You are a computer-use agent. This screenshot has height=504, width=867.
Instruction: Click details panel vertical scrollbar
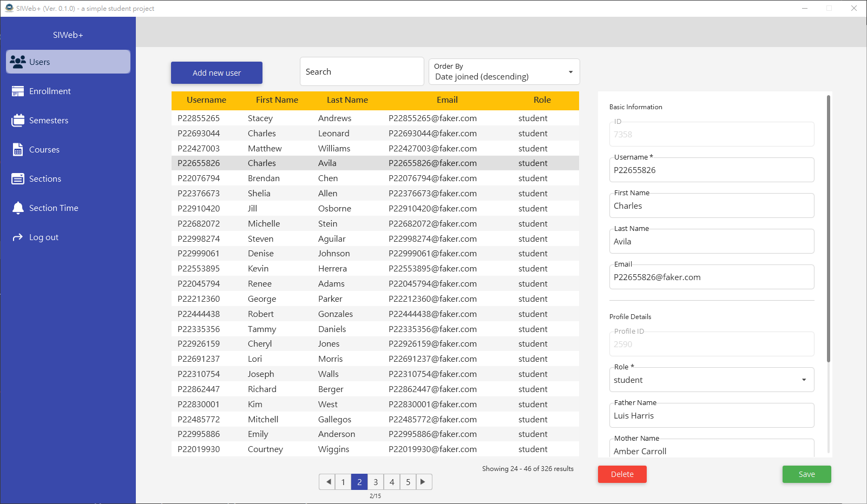(x=828, y=229)
